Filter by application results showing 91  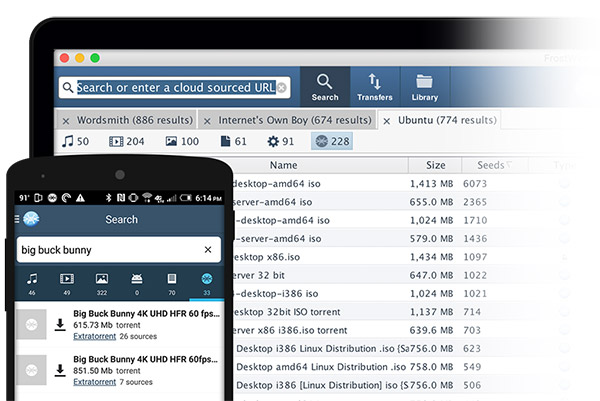(x=280, y=141)
